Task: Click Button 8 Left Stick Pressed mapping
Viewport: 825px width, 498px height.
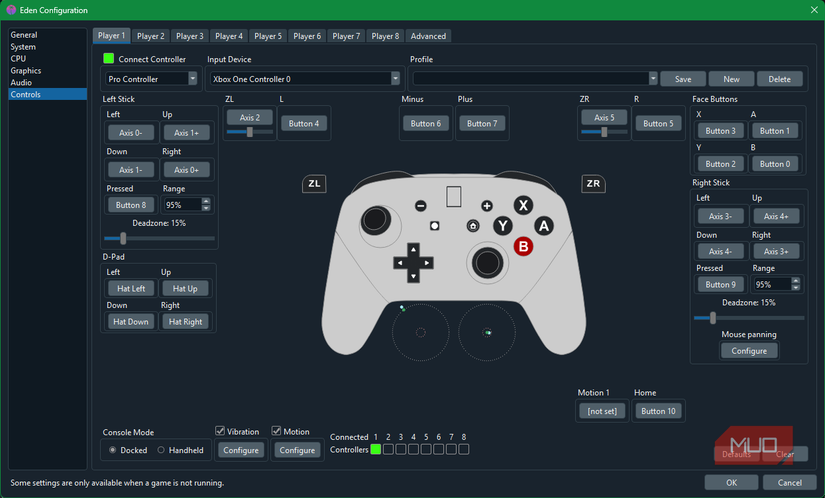Action: 131,205
